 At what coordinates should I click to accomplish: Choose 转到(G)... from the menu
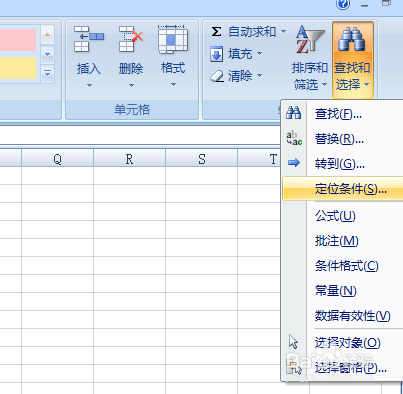pos(342,163)
